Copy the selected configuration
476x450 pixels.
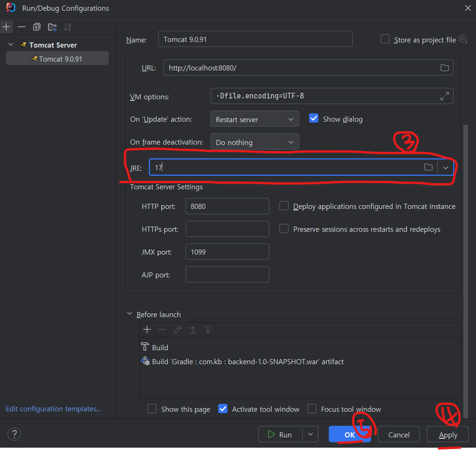click(37, 27)
